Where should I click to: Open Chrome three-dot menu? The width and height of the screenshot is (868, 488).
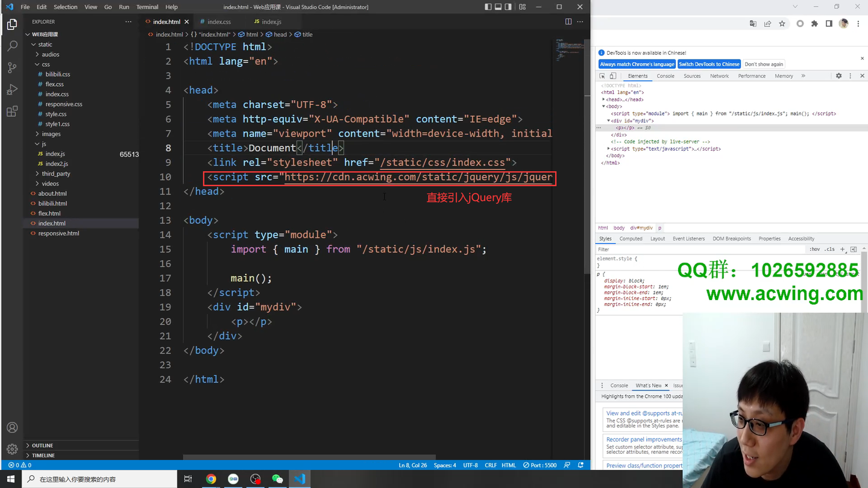pyautogui.click(x=858, y=23)
